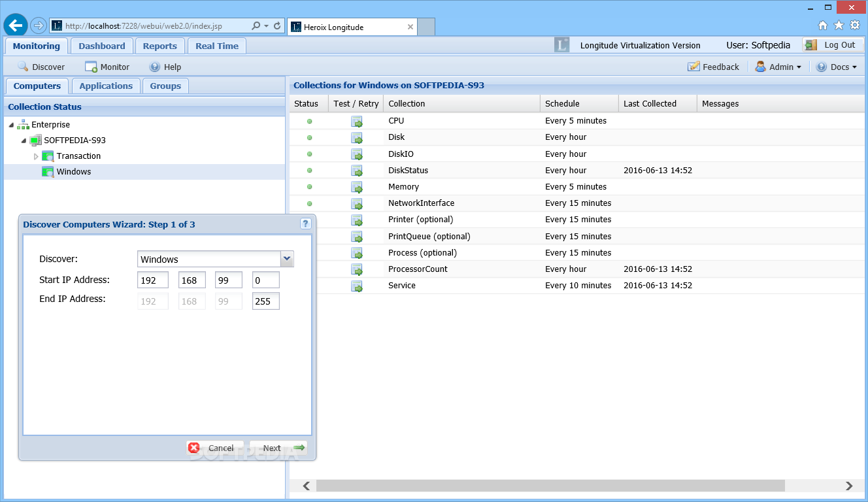Click the wizard help question-mark icon

305,224
